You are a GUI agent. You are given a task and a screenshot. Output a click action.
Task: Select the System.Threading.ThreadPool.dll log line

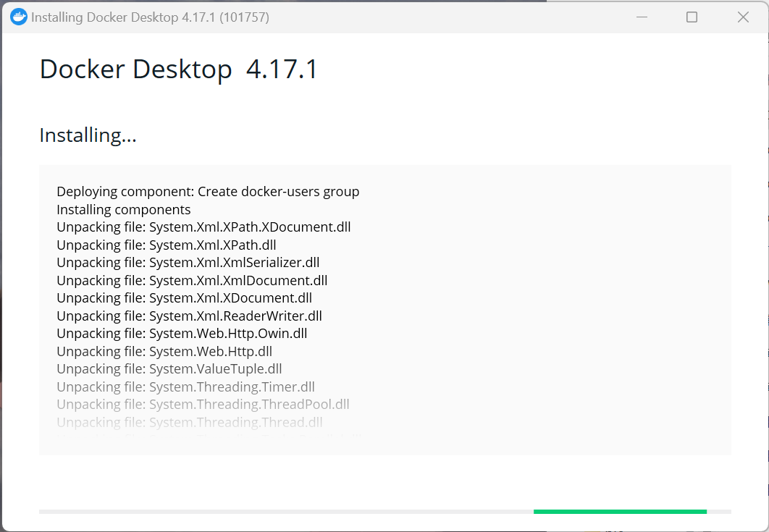[x=203, y=405]
